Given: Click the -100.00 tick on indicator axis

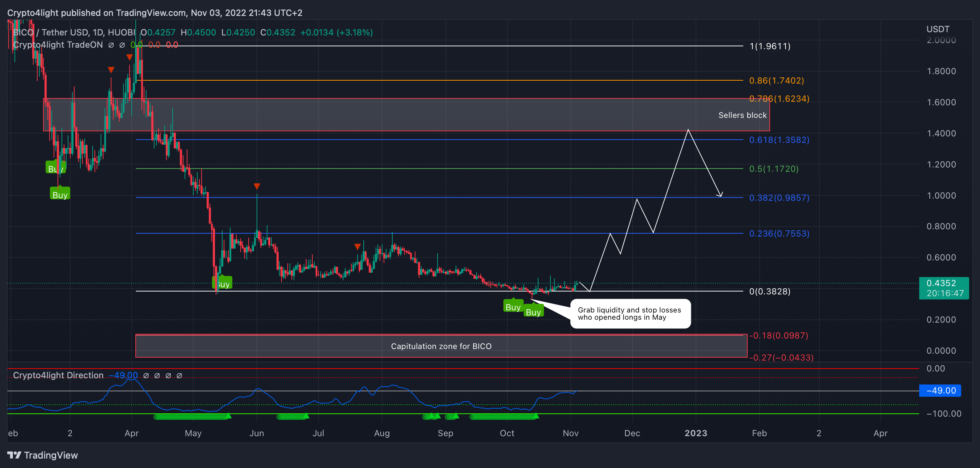Looking at the screenshot, I should pos(944,414).
